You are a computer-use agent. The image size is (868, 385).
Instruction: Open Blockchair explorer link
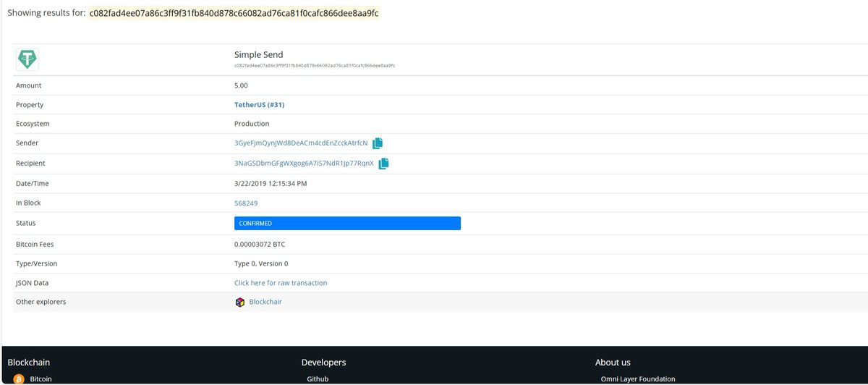[x=265, y=302]
